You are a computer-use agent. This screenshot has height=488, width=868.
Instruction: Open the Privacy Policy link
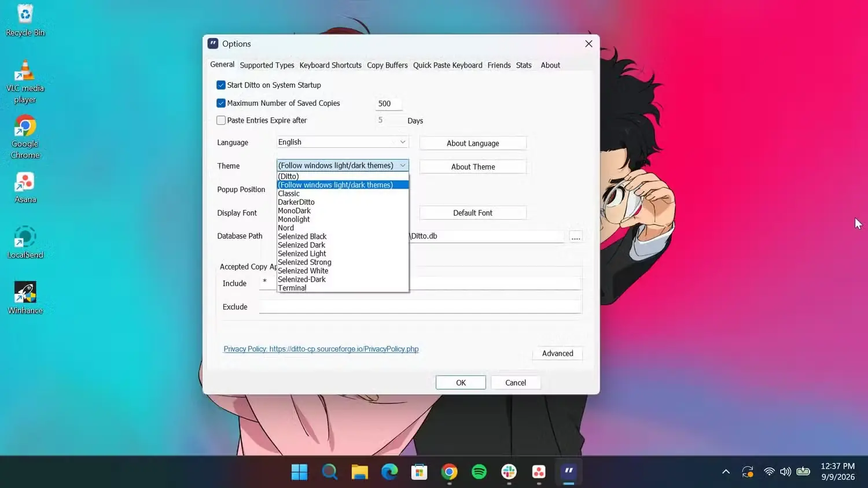pyautogui.click(x=321, y=349)
